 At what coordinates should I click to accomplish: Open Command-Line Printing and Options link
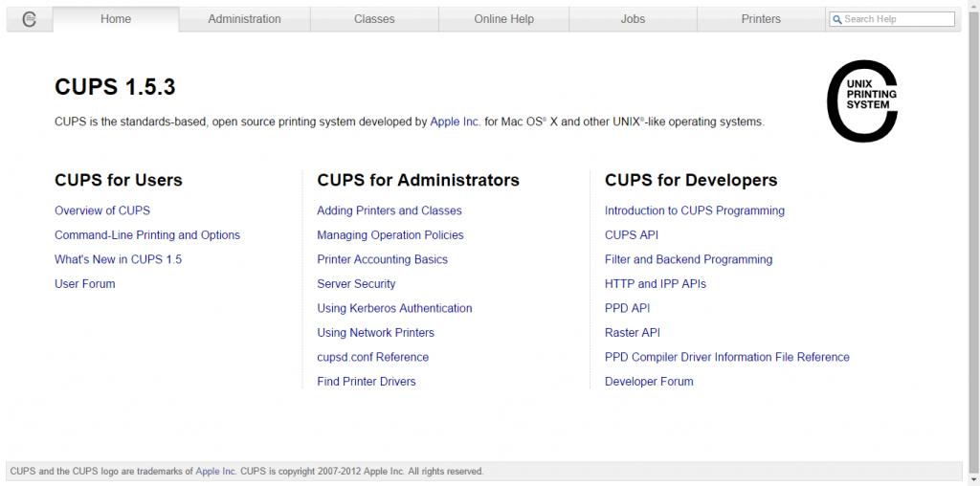coord(147,235)
